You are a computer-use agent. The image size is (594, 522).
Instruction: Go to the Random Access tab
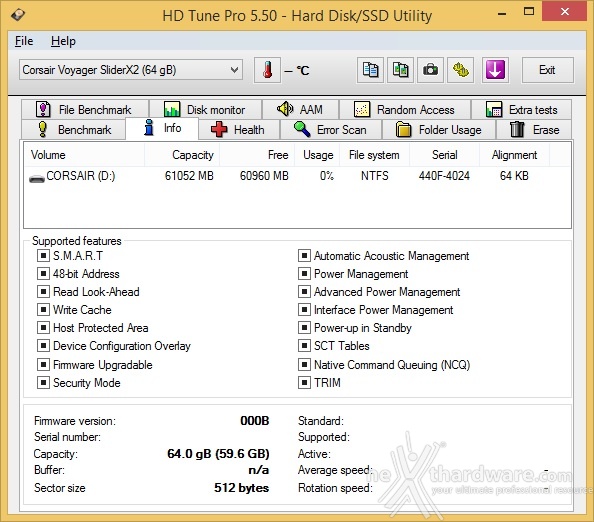click(x=405, y=109)
